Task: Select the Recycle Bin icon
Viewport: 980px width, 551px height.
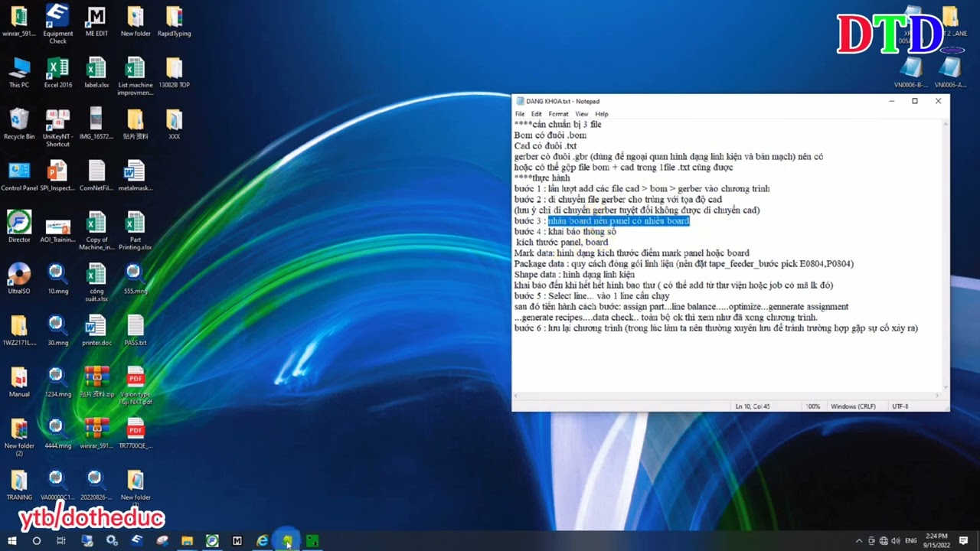Action: (x=19, y=124)
